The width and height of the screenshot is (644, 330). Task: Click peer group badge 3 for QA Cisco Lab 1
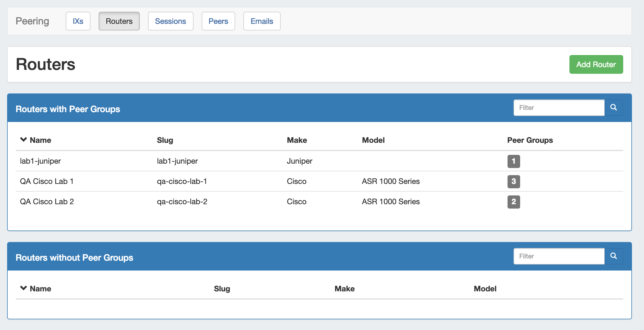513,181
